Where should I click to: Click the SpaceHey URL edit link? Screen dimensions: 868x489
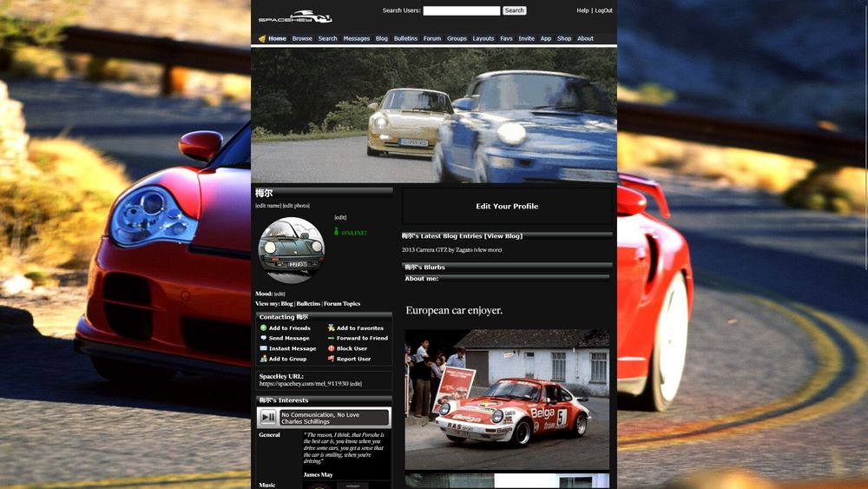[355, 383]
